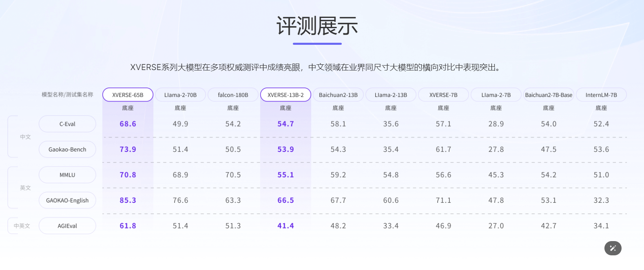Click the GAOKAO-English benchmark button
Image resolution: width=644 pixels, height=270 pixels.
point(67,200)
